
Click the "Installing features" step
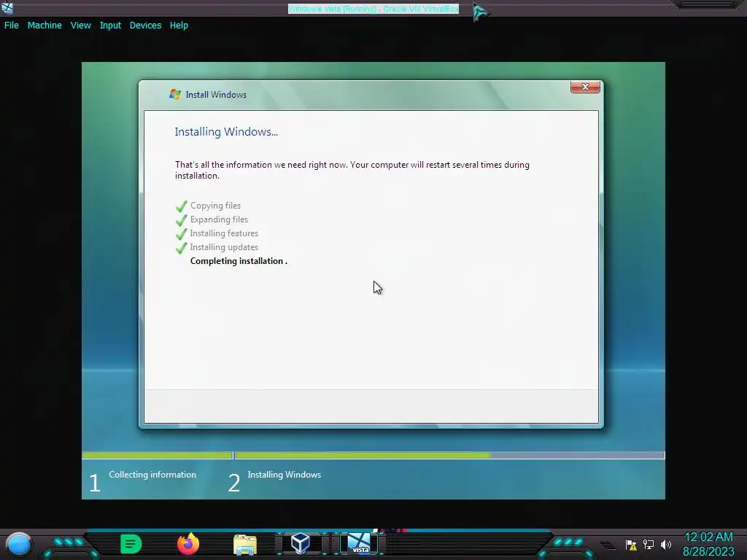point(224,233)
